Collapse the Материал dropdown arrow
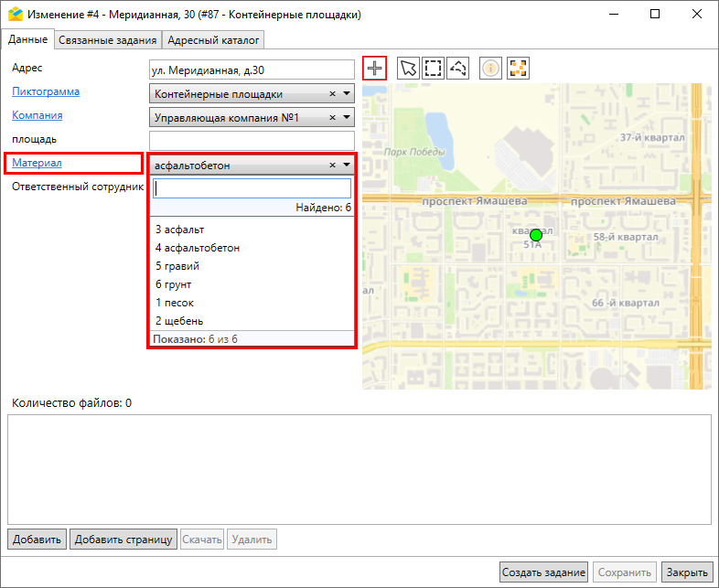The width and height of the screenshot is (719, 588). [x=347, y=166]
